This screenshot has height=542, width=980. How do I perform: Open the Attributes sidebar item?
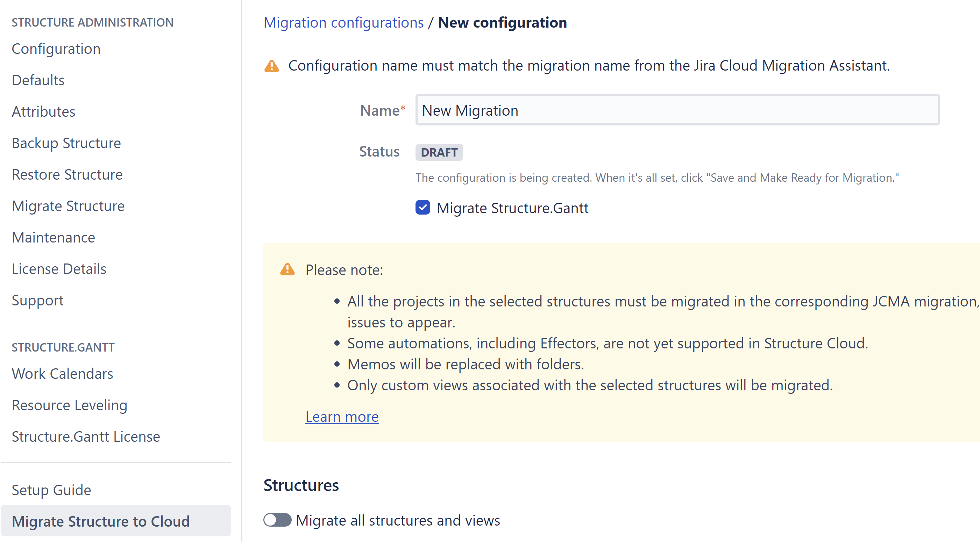43,112
